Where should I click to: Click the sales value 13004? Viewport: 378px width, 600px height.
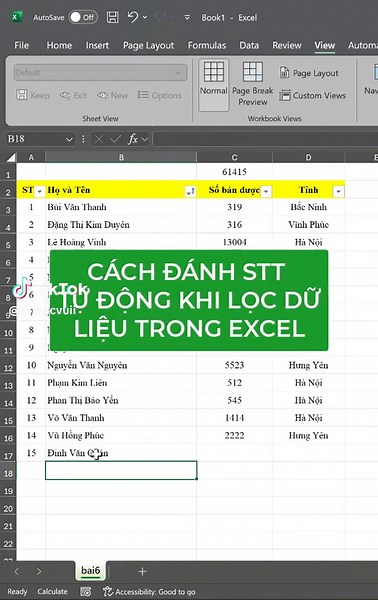coord(234,242)
